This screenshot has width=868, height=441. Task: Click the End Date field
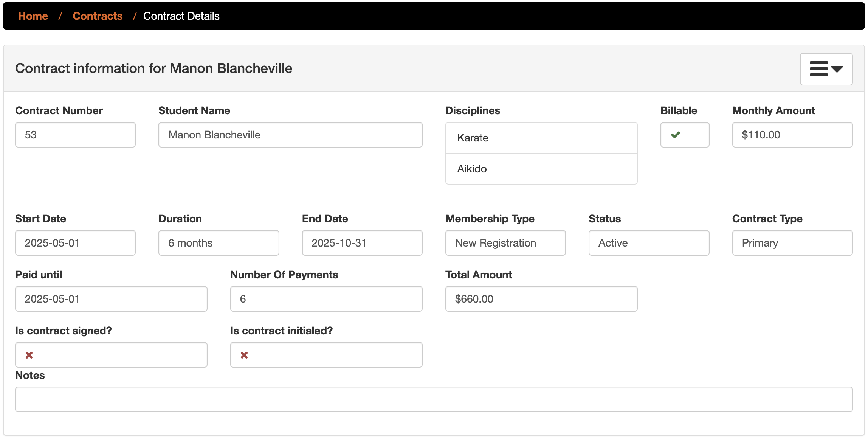coord(362,243)
